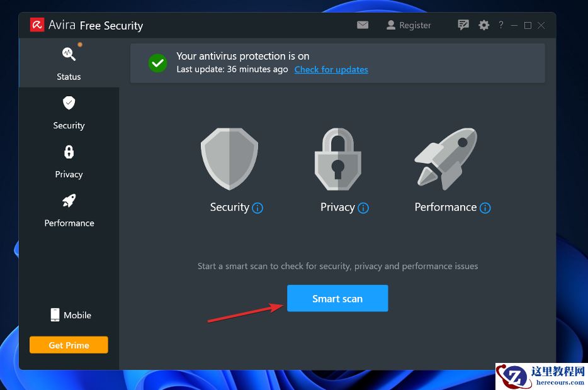588x390 pixels.
Task: Start the Smart scan
Action: (337, 298)
